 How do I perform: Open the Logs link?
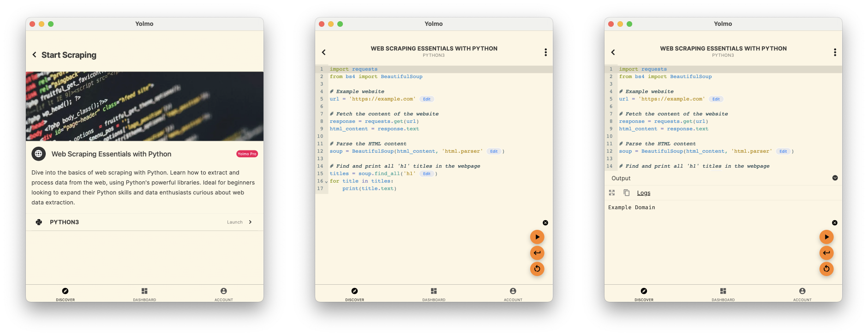(x=644, y=193)
